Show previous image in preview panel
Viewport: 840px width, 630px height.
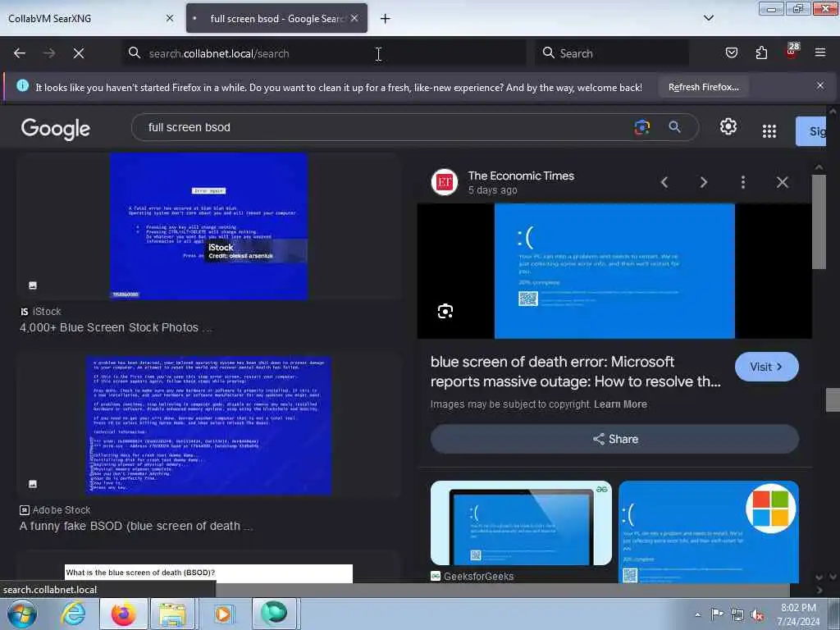[x=664, y=183]
